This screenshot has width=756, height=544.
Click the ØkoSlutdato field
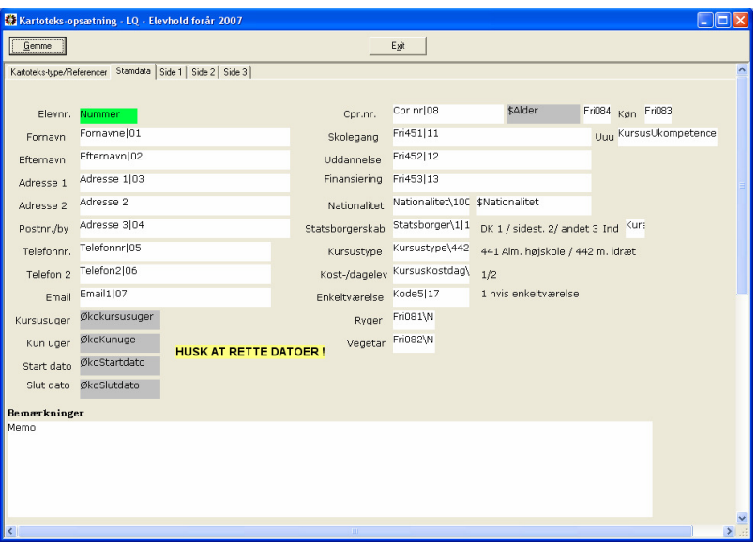(120, 388)
